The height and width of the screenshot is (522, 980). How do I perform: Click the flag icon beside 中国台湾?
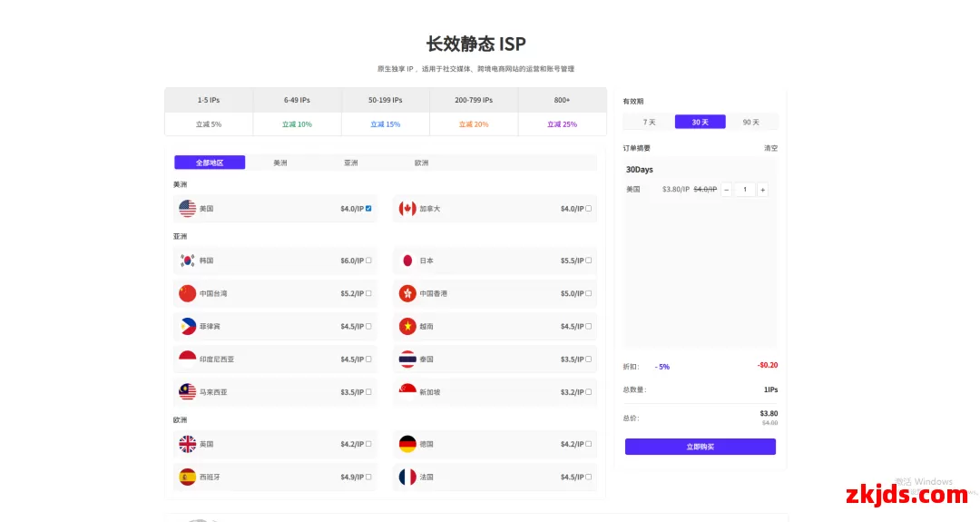188,293
